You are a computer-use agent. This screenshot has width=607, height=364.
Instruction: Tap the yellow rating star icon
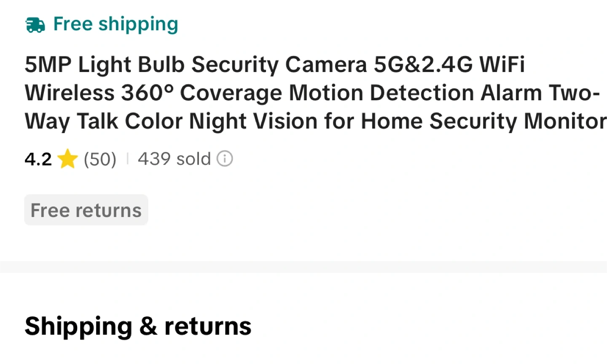67,159
